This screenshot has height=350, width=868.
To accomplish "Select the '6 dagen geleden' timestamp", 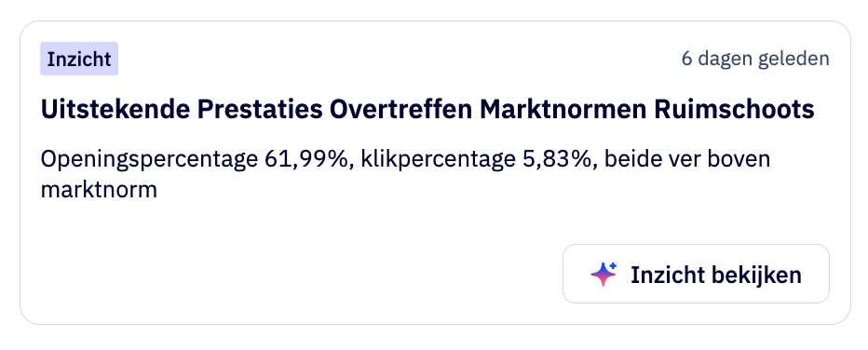I will click(755, 59).
